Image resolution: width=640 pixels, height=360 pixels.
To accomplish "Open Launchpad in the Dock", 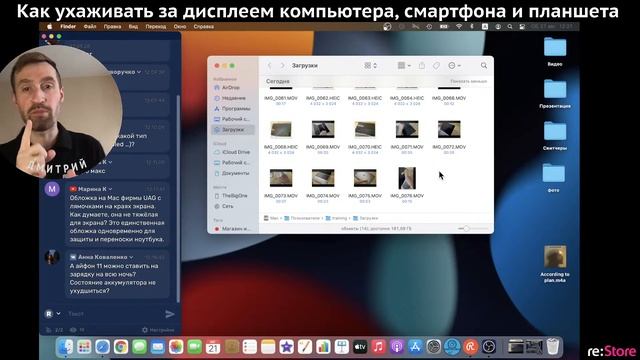I will 84,347.
